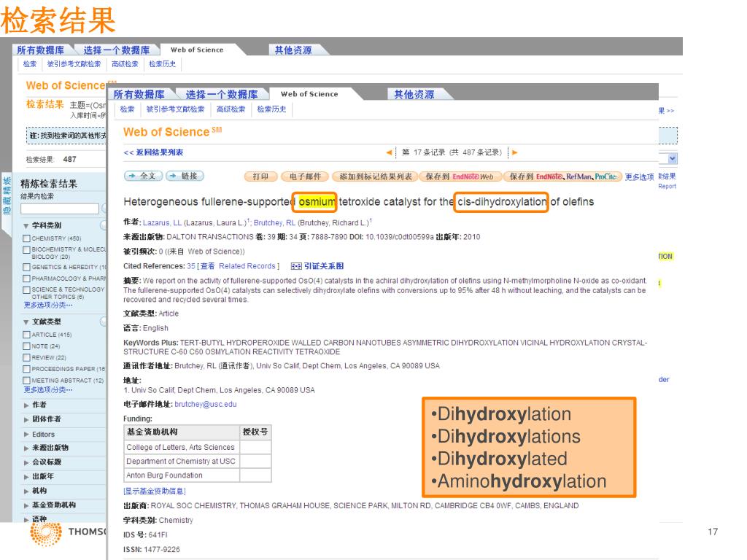Expand the 机构 institutions section
The height and width of the screenshot is (560, 747).
(27, 491)
